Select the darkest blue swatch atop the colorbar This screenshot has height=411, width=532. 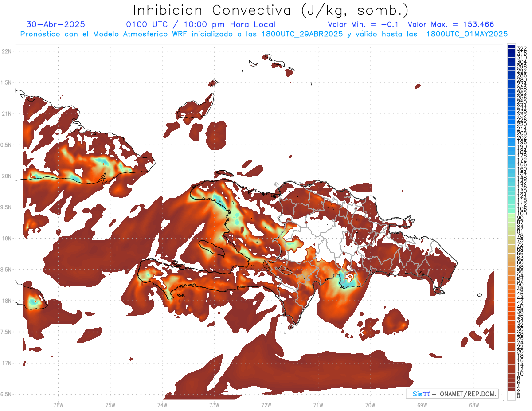tap(511, 47)
